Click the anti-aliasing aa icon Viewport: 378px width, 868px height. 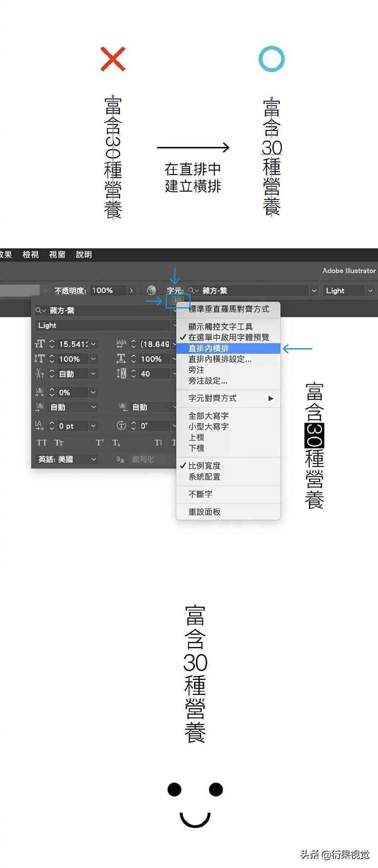pos(120,459)
